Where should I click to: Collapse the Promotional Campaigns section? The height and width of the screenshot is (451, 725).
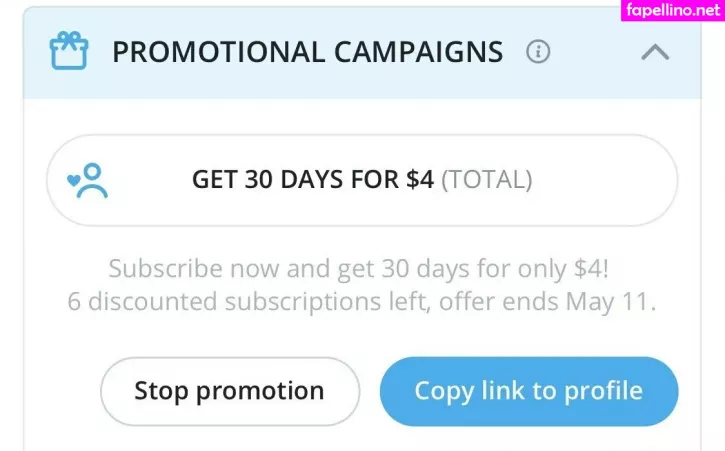(x=655, y=52)
